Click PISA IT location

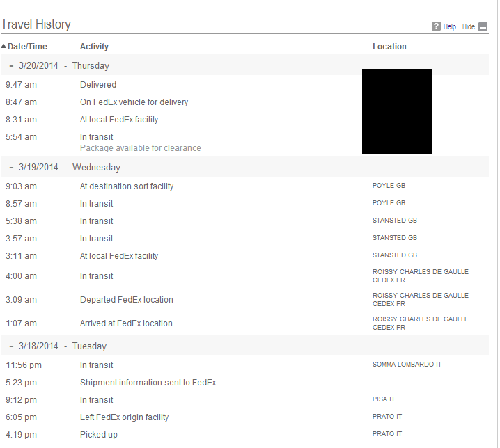[384, 399]
